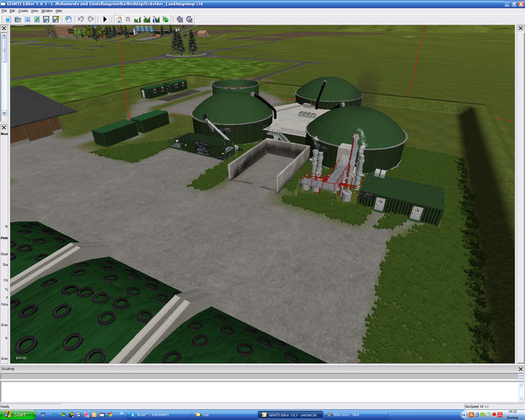Click the Redo arrow icon
525x420 pixels.
[x=91, y=20]
